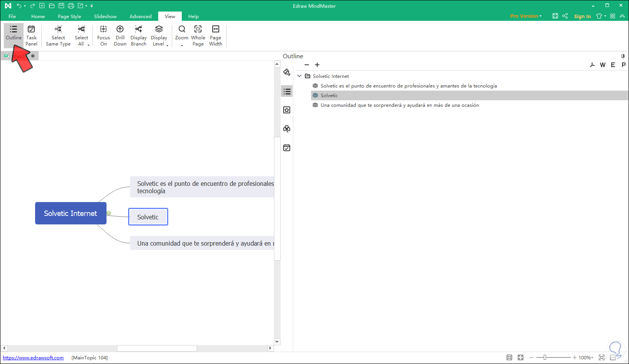Select the Solvetic Internet central topic
629x364 pixels.
tap(71, 213)
